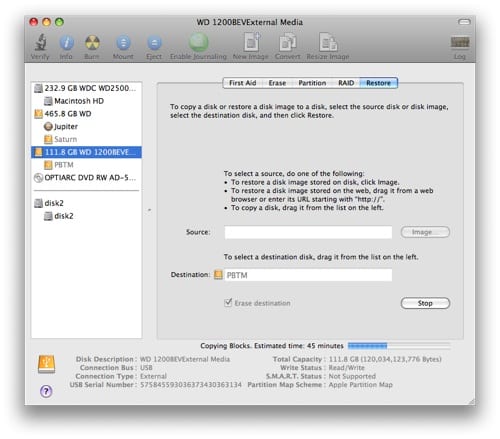Click the Image... button
This screenshot has width=500, height=439.
click(425, 232)
